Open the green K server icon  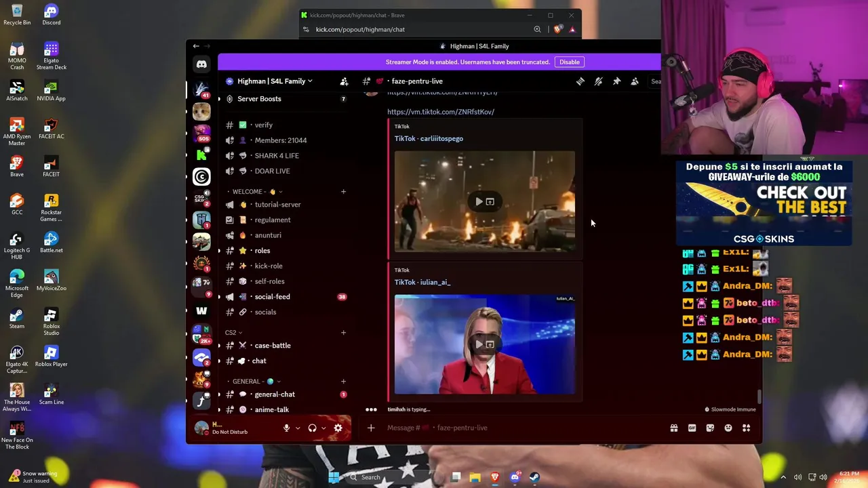(201, 155)
